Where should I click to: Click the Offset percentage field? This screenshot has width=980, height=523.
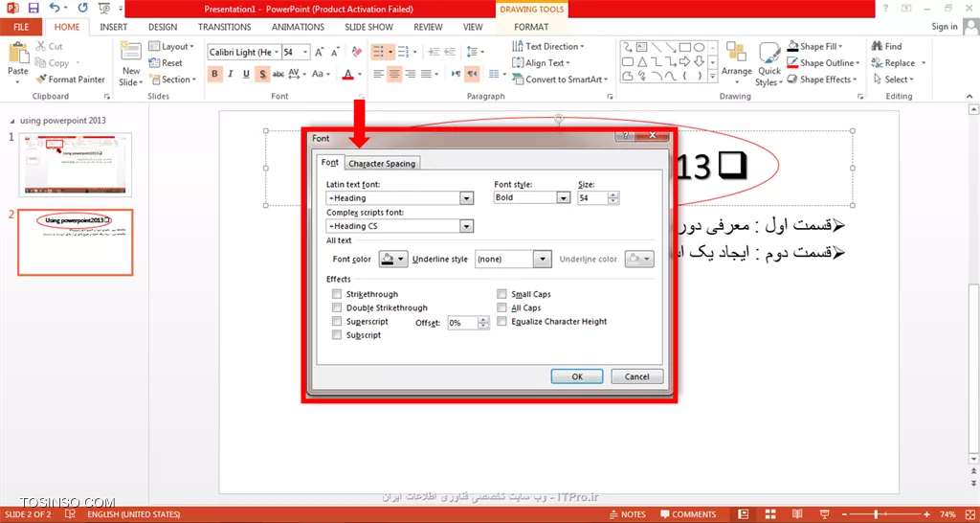tap(462, 323)
